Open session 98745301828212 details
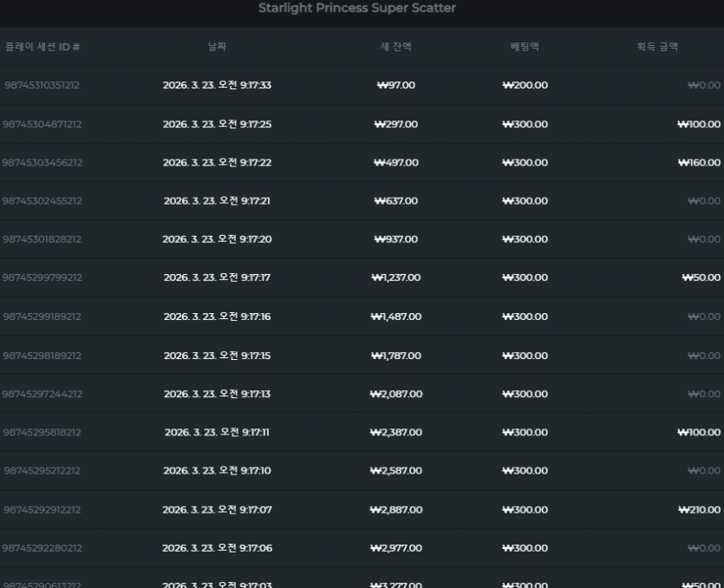 pyautogui.click(x=42, y=239)
